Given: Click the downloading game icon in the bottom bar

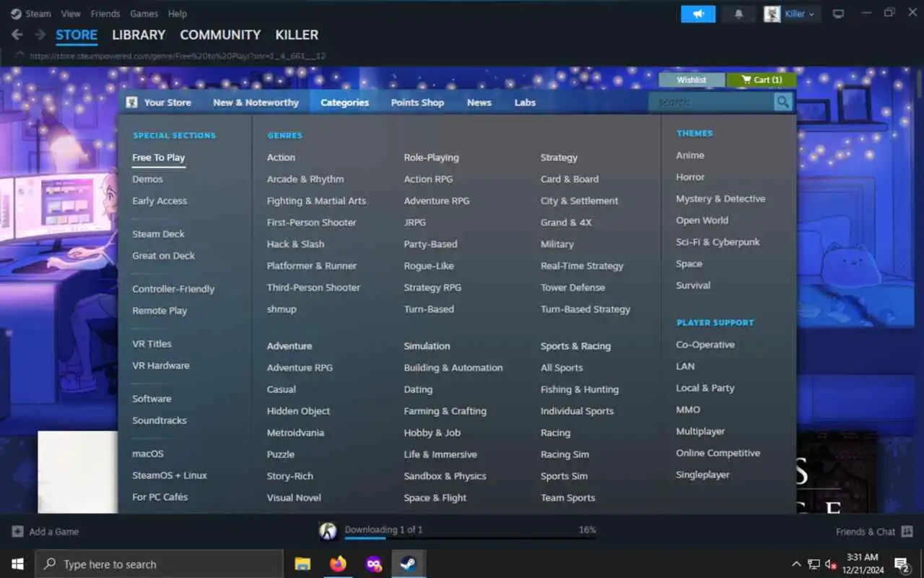Looking at the screenshot, I should point(328,532).
